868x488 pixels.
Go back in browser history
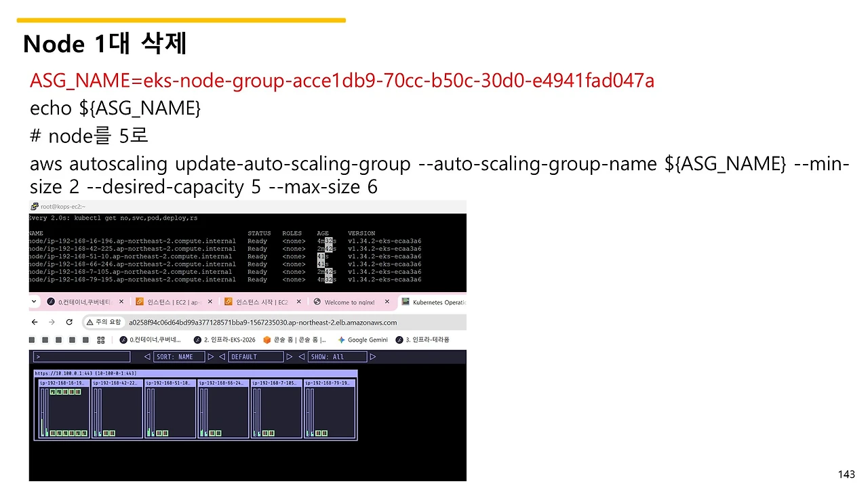(35, 322)
